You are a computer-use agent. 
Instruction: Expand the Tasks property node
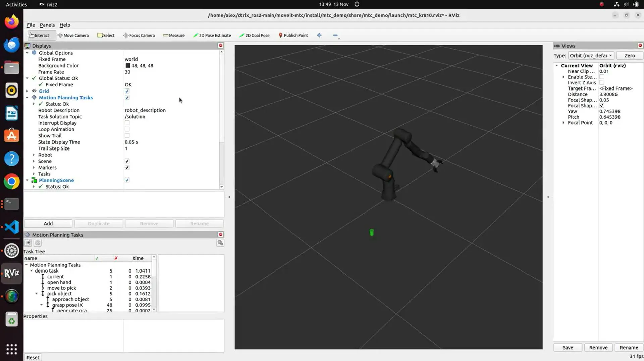pyautogui.click(x=34, y=174)
